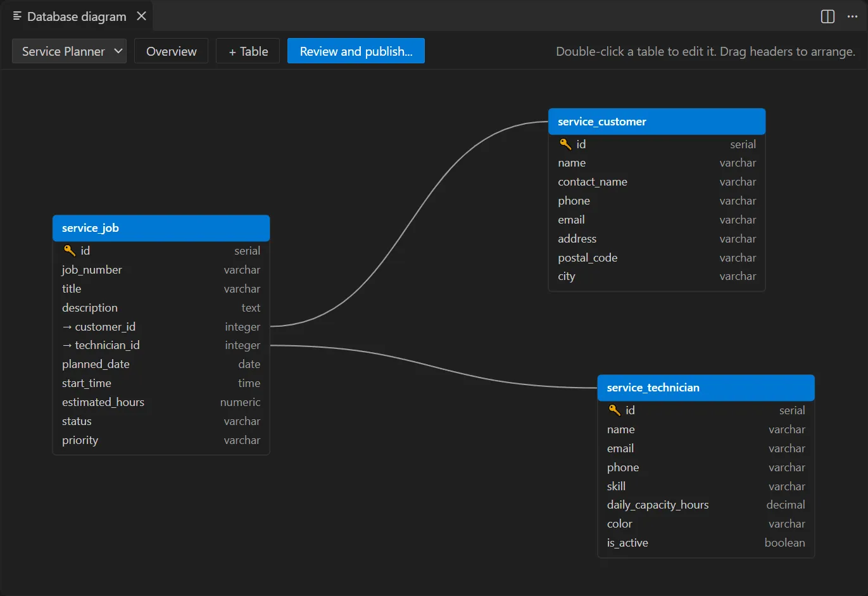
Task: Add a new table with + Table
Action: coord(248,51)
